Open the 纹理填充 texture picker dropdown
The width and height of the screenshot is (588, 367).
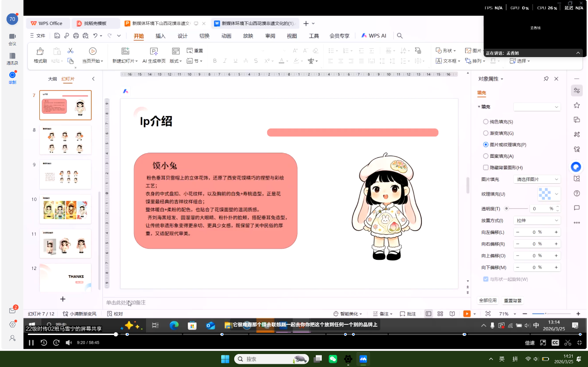coord(549,193)
